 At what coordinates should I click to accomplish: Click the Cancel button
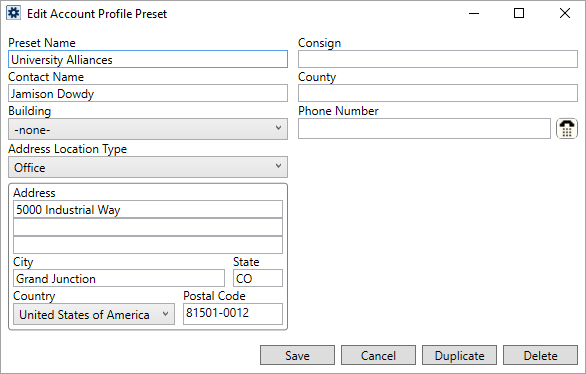[x=378, y=355]
